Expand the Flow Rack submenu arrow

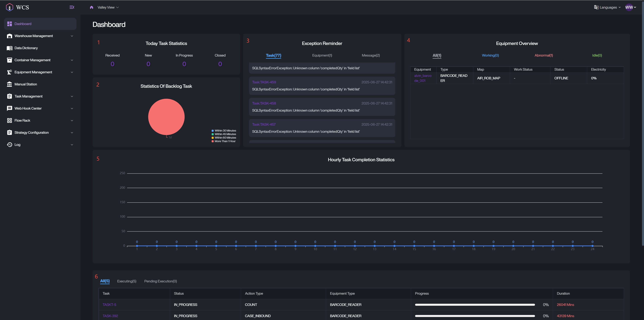pos(72,121)
